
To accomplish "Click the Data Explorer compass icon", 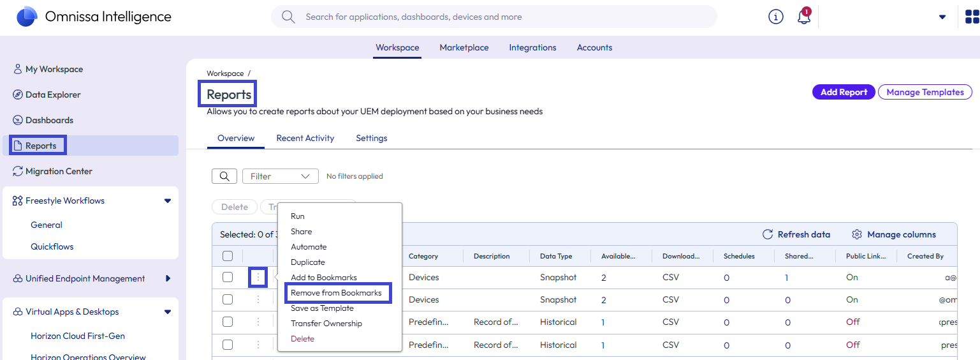I will (18, 94).
